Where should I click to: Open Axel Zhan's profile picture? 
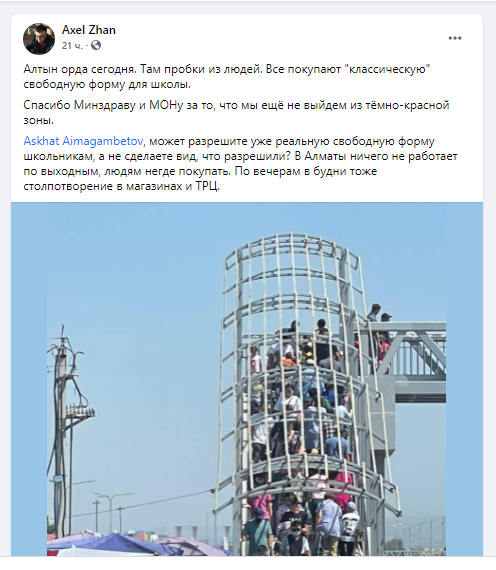[x=39, y=39]
